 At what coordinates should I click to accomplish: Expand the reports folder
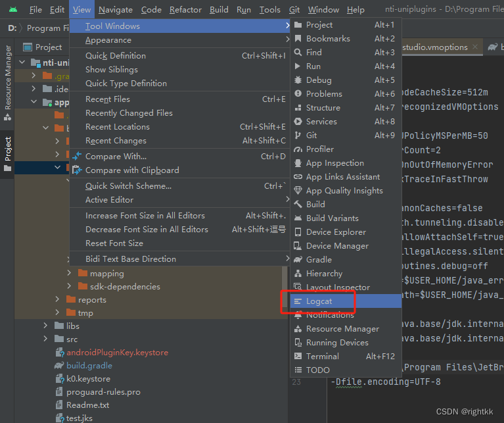[57, 299]
